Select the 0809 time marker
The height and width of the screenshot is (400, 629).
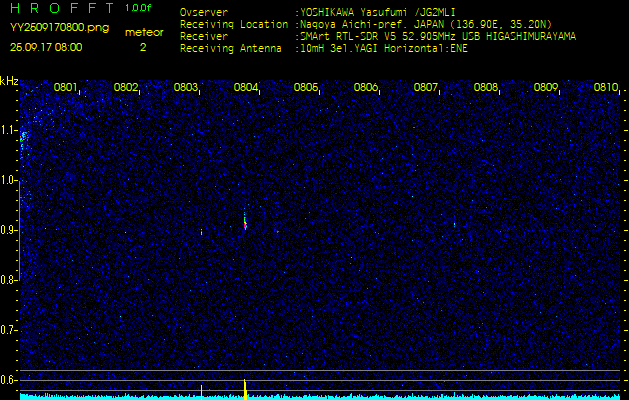point(546,88)
